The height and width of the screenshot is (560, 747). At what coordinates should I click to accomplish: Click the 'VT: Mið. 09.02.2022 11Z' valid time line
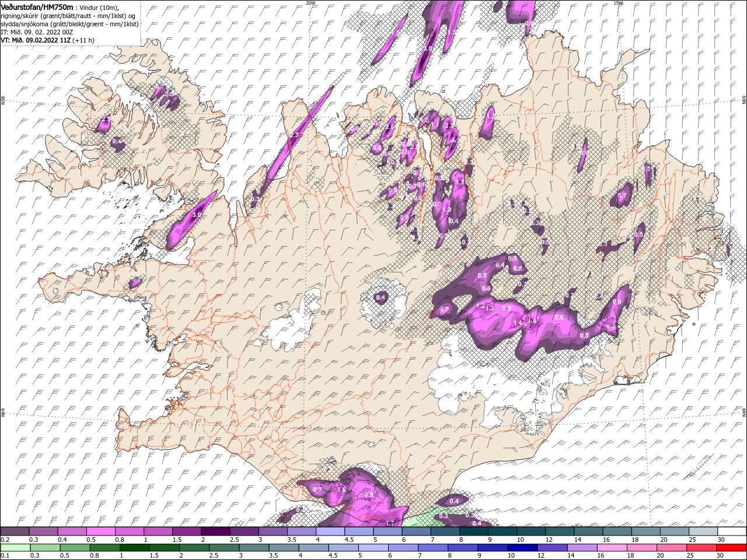point(48,40)
